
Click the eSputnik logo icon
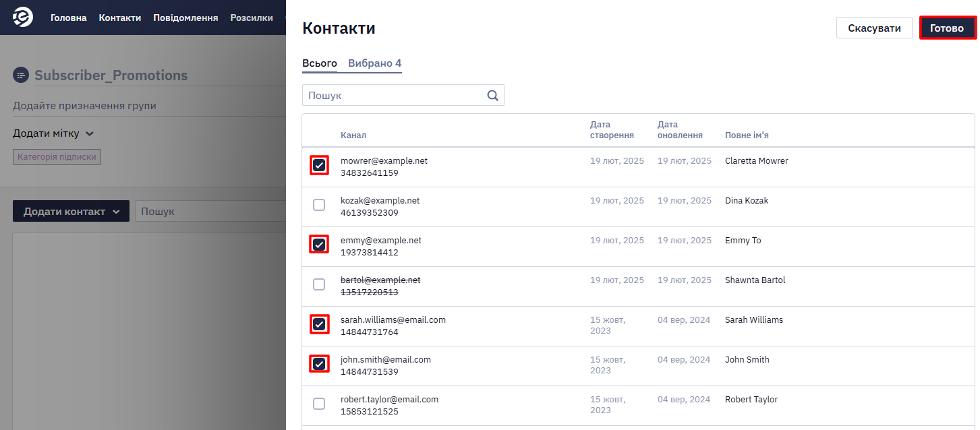coord(23,17)
